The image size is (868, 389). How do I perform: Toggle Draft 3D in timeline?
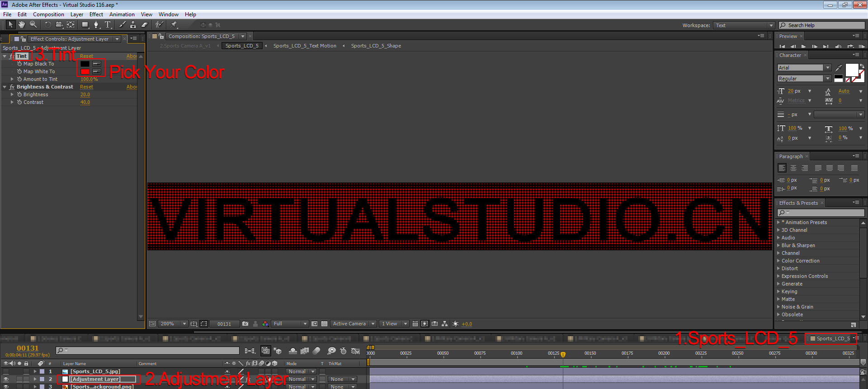click(x=277, y=351)
